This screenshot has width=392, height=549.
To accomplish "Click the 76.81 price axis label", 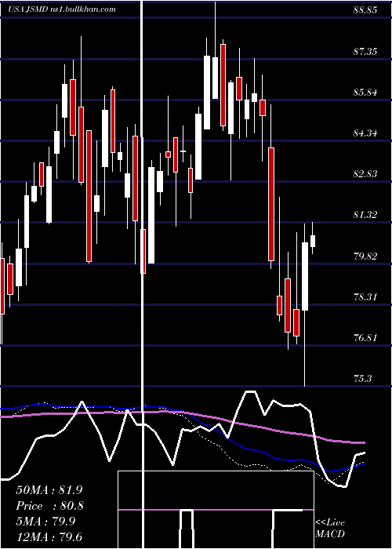I will point(365,338).
